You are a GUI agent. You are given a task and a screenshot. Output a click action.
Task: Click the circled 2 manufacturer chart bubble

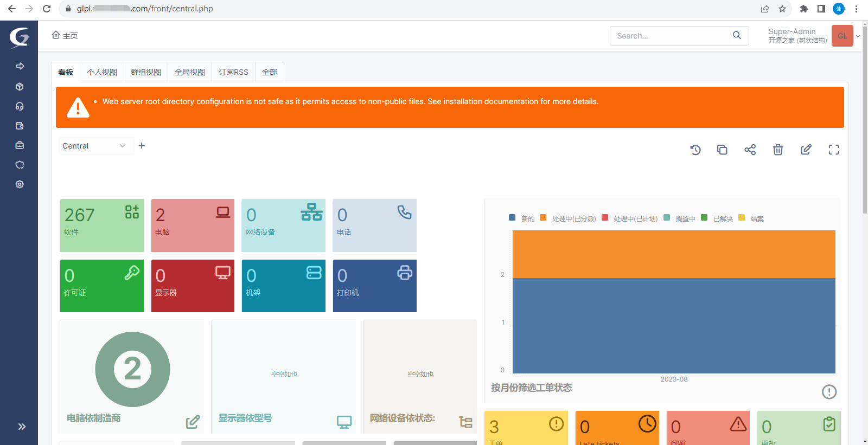132,369
